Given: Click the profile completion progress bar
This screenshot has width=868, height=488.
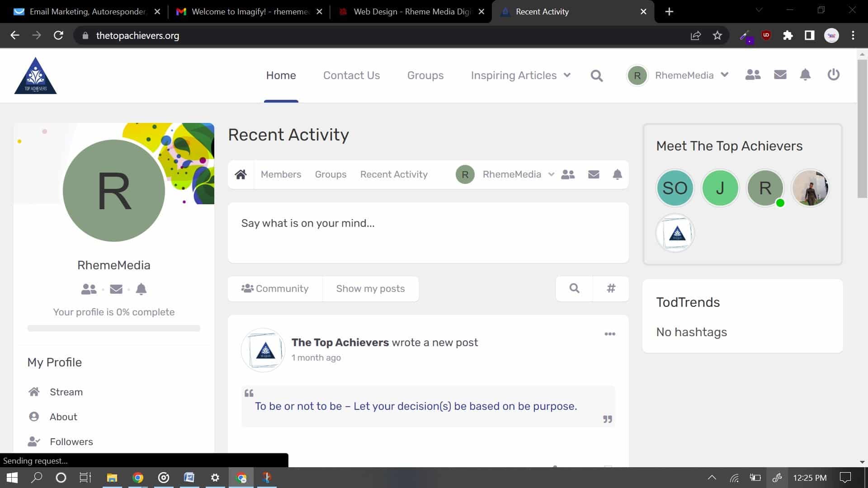Looking at the screenshot, I should point(114,328).
